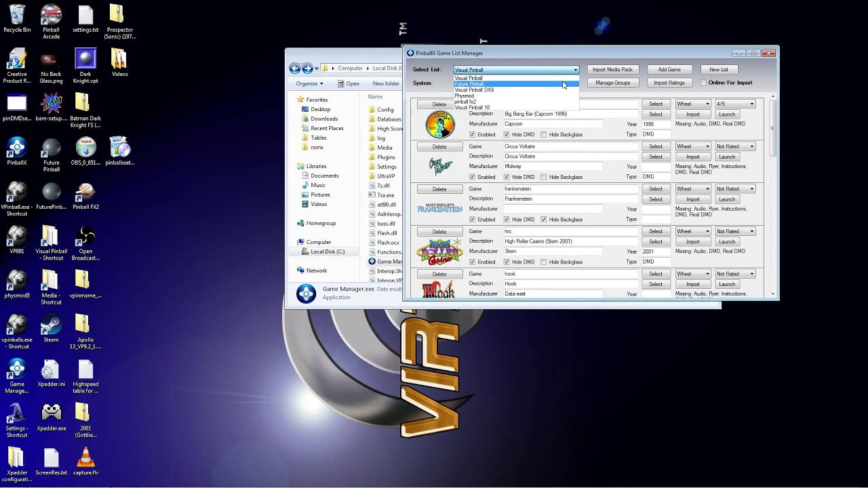Screen dimensions: 868x488
Task: Click the Add Game button
Action: (x=669, y=70)
